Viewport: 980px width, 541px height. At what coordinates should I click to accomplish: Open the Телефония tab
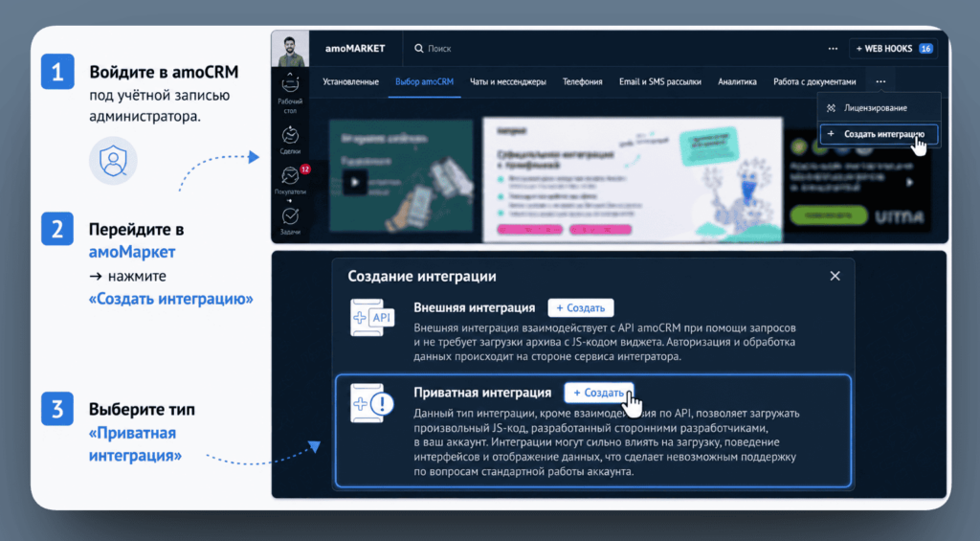583,81
